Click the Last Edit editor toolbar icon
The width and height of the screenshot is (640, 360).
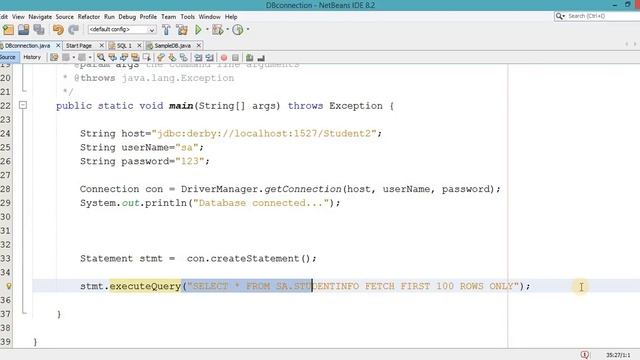(x=54, y=58)
